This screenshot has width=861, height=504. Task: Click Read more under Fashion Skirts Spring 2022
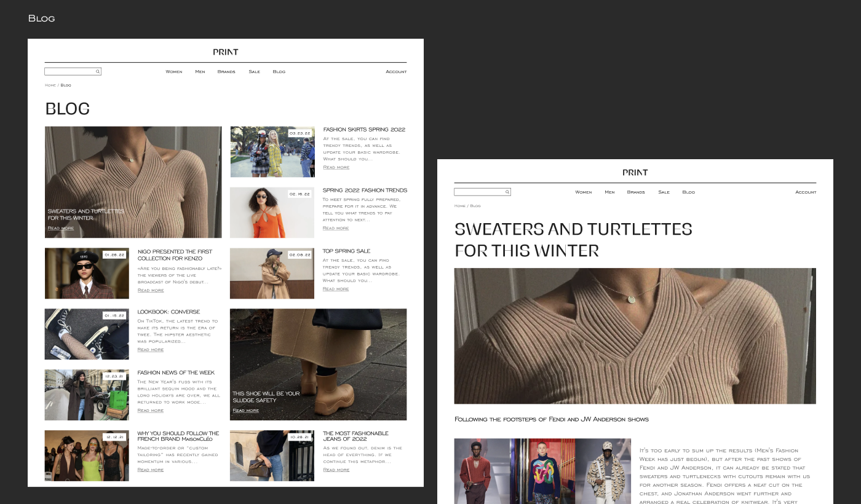tap(336, 167)
